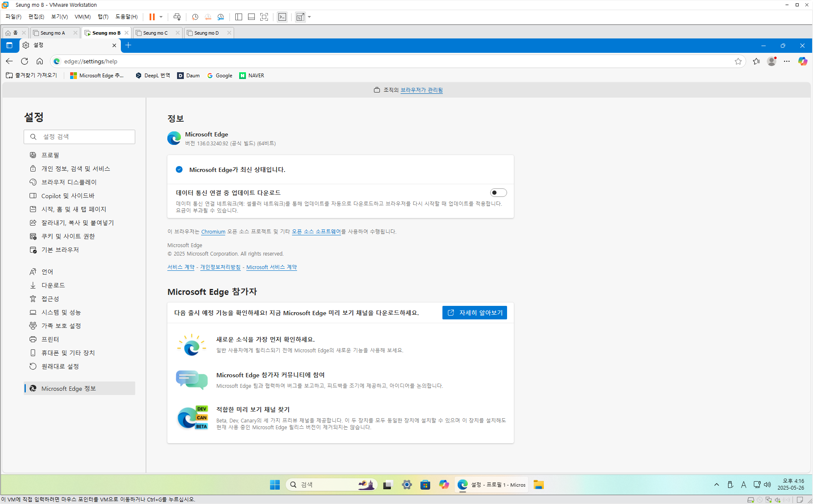Open the Windows Start button on taskbar
This screenshot has width=813, height=504.
275,485
